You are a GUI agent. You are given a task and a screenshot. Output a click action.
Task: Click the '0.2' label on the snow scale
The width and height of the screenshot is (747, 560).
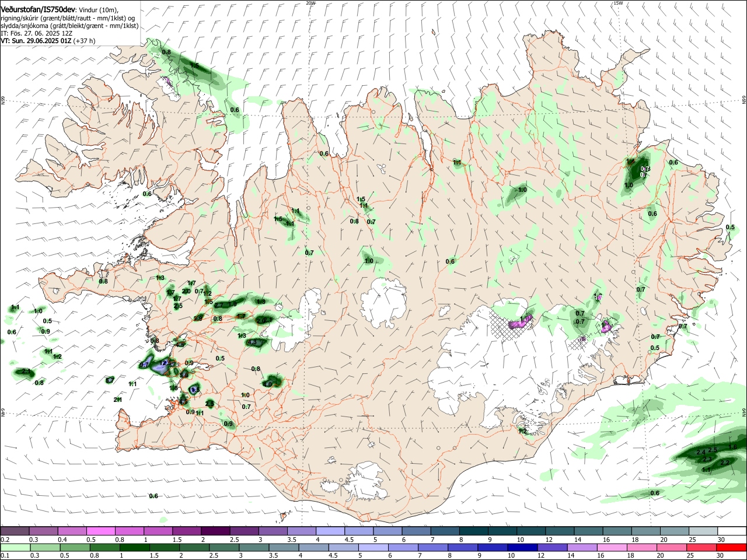(x=5, y=540)
